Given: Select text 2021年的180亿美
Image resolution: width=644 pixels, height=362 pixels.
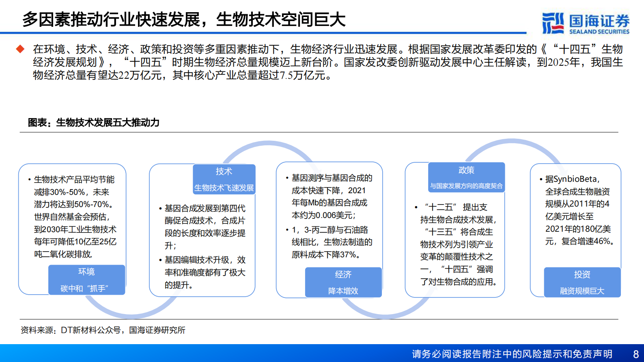Looking at the screenshot, I should click(x=578, y=229).
